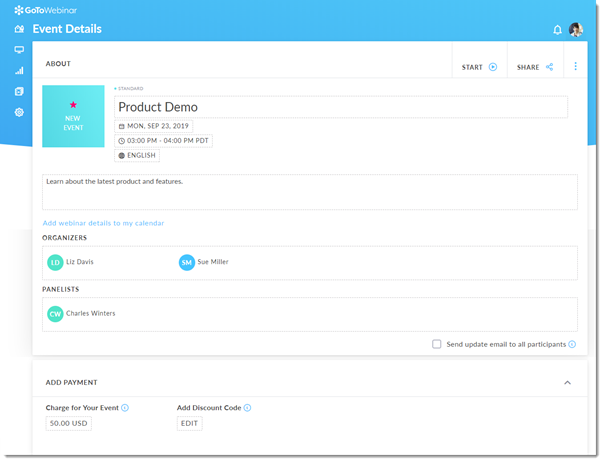Open the settings gear sidebar icon

pos(19,112)
